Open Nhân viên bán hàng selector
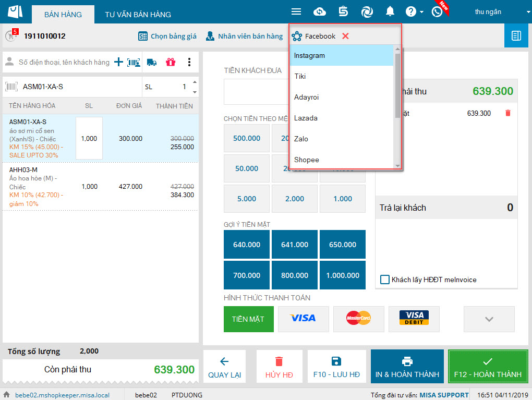The image size is (532, 400). pos(244,36)
